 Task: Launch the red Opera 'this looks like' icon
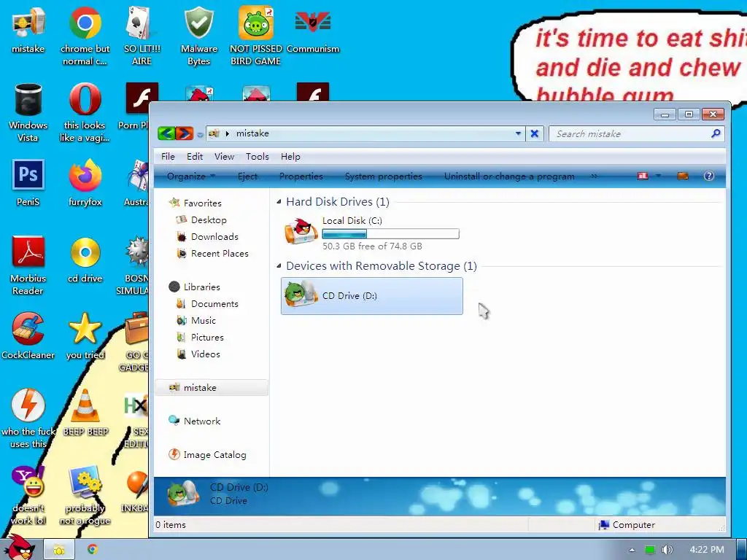pyautogui.click(x=85, y=112)
